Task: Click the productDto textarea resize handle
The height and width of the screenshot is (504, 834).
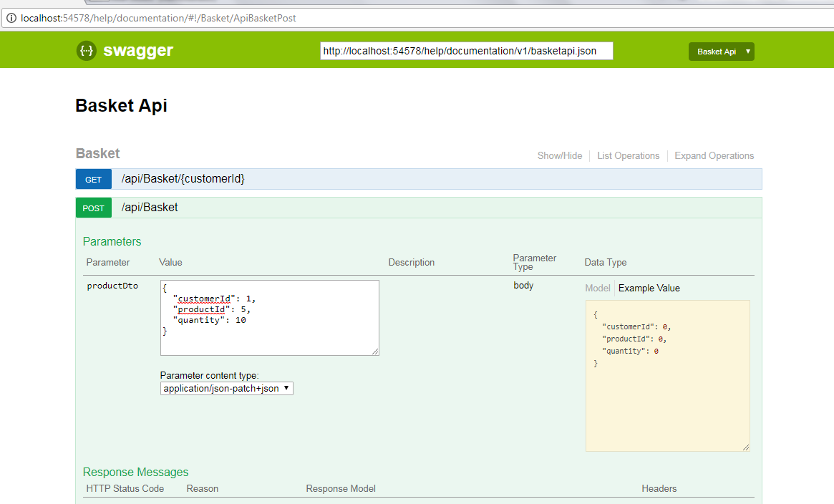Action: (x=376, y=352)
